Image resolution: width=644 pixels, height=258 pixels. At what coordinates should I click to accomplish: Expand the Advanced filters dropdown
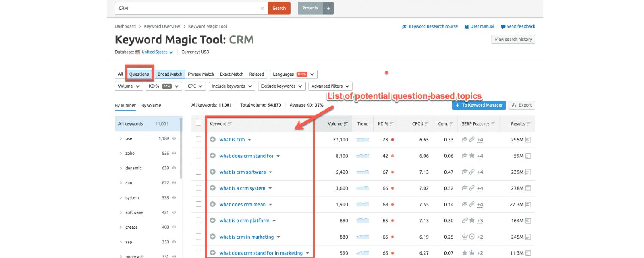pos(330,86)
